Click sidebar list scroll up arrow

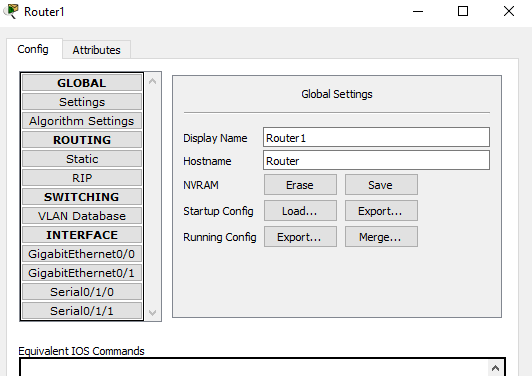pos(153,81)
